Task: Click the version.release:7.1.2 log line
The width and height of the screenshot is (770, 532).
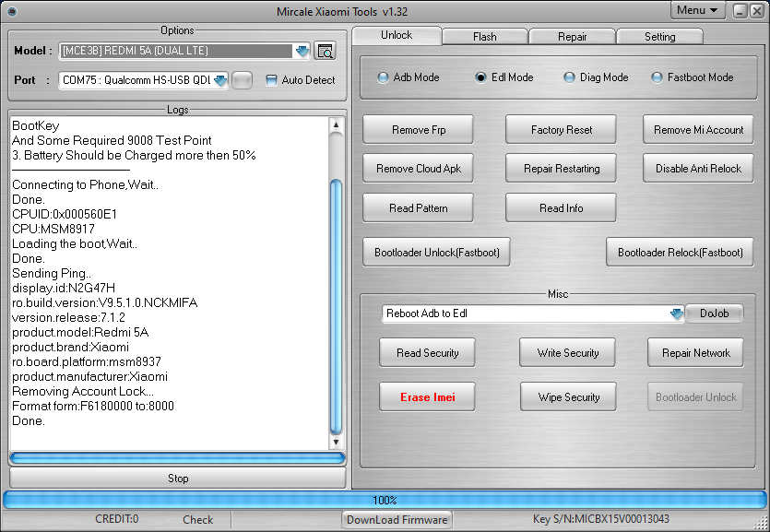Action: click(x=68, y=317)
